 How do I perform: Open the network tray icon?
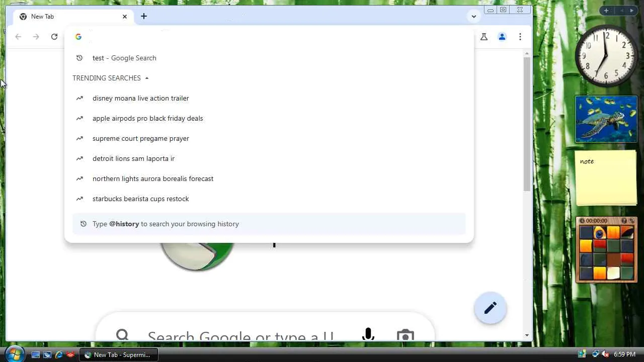pyautogui.click(x=596, y=354)
